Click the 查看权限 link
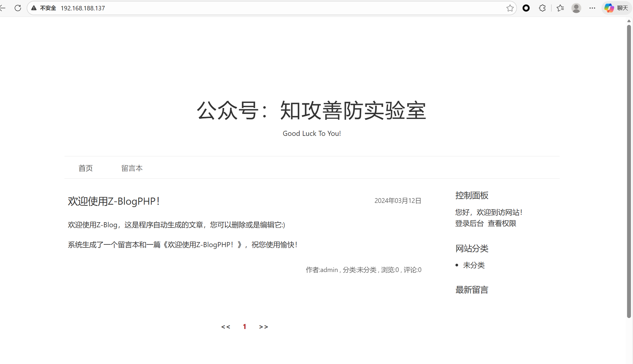 pyautogui.click(x=502, y=223)
